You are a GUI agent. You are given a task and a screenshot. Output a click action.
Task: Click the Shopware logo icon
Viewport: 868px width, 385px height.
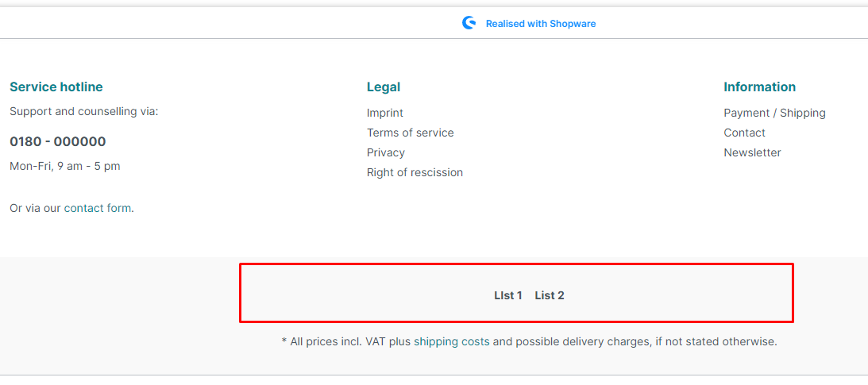click(x=469, y=23)
